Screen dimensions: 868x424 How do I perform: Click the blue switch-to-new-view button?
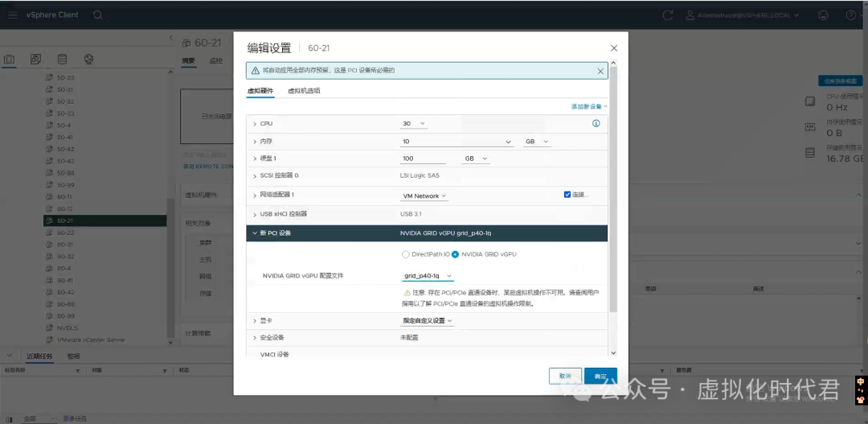coord(841,81)
